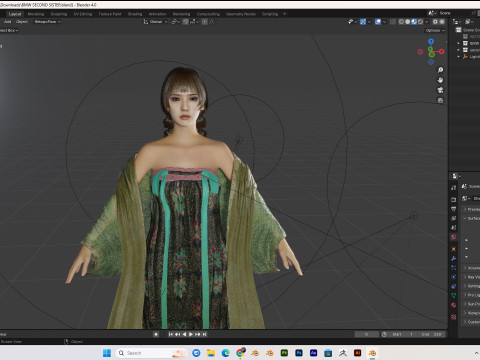This screenshot has height=360, width=480.
Task: Click the red X axis on gizmo
Action: point(442,51)
